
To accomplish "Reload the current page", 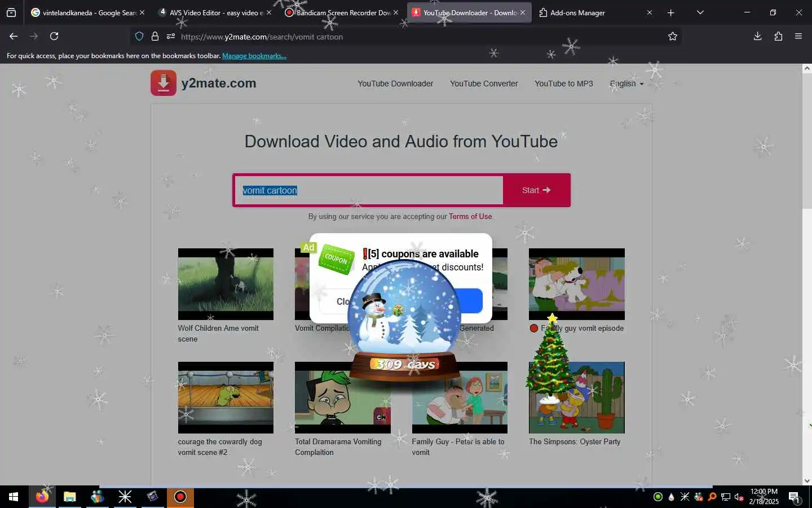I will coord(54,36).
